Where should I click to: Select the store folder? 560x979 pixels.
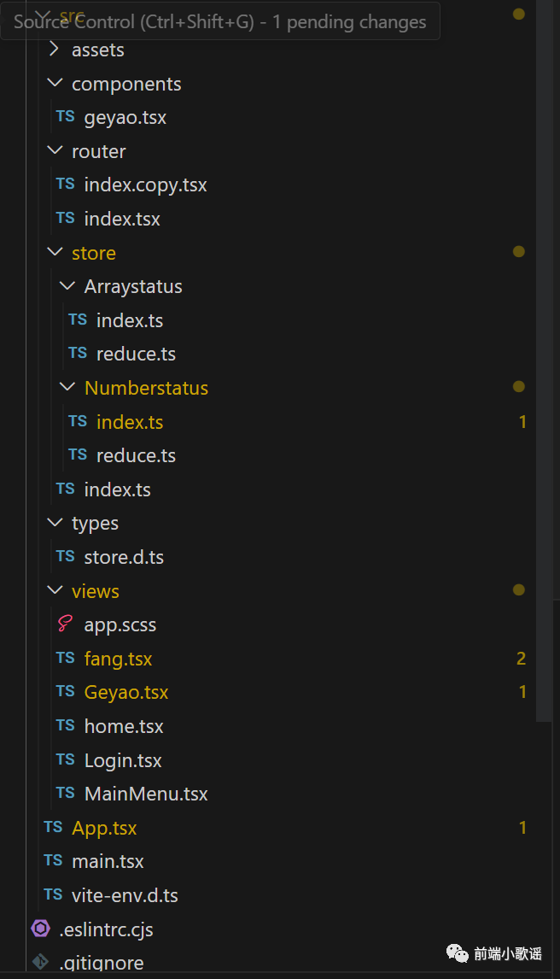[x=94, y=254]
